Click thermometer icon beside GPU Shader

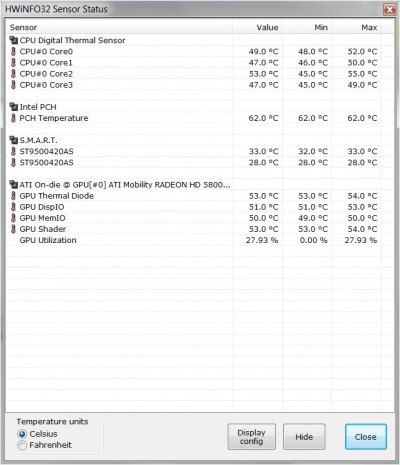[x=13, y=229]
